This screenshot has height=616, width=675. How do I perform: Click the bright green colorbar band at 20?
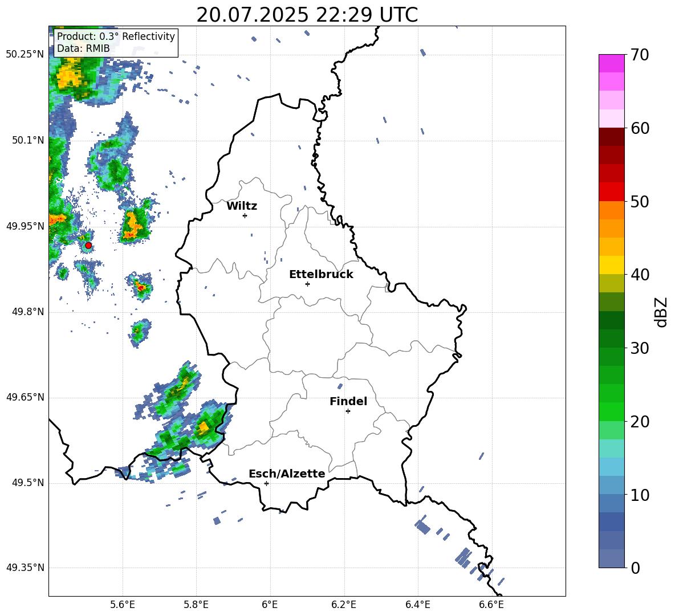(611, 411)
